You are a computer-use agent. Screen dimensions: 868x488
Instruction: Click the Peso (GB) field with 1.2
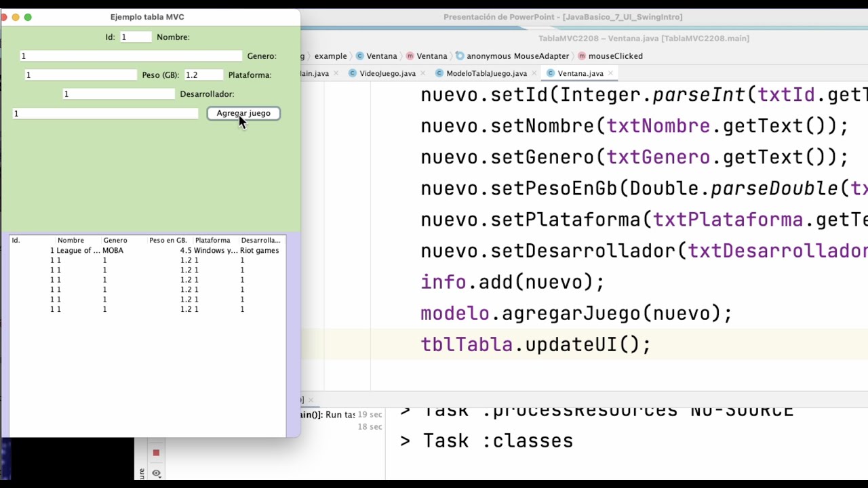[x=203, y=75]
